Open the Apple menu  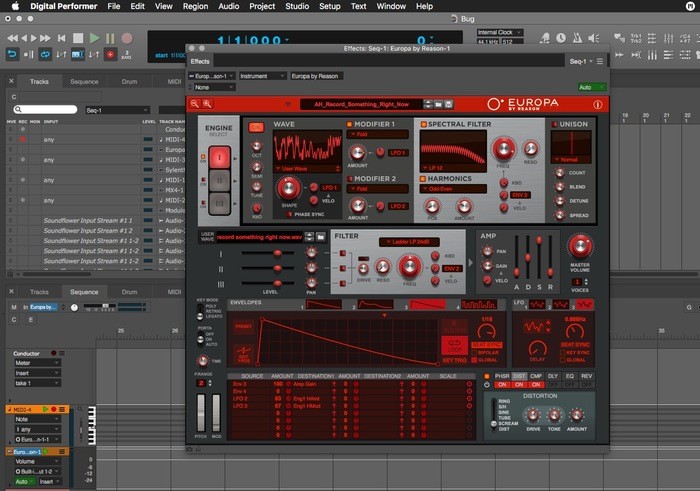click(15, 6)
